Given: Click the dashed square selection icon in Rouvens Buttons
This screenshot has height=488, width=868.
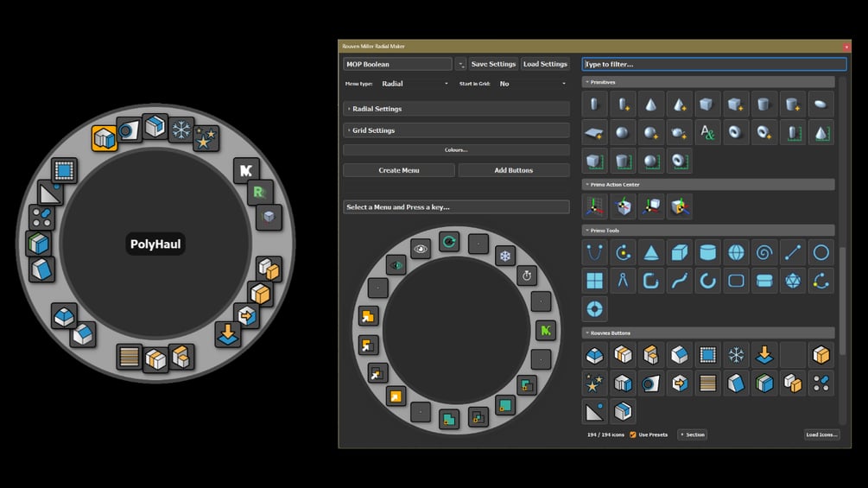Looking at the screenshot, I should tap(707, 355).
